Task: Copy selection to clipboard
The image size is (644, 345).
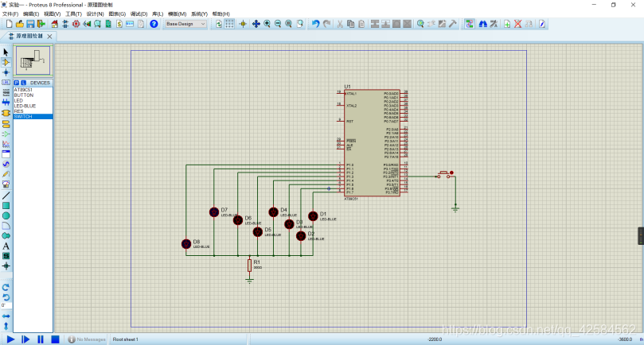Action: click(x=350, y=24)
